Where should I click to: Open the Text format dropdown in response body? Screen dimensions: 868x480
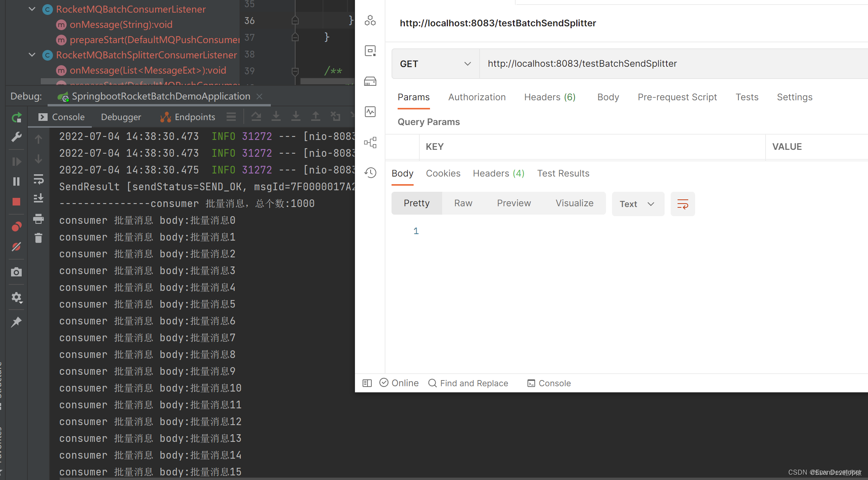click(638, 204)
